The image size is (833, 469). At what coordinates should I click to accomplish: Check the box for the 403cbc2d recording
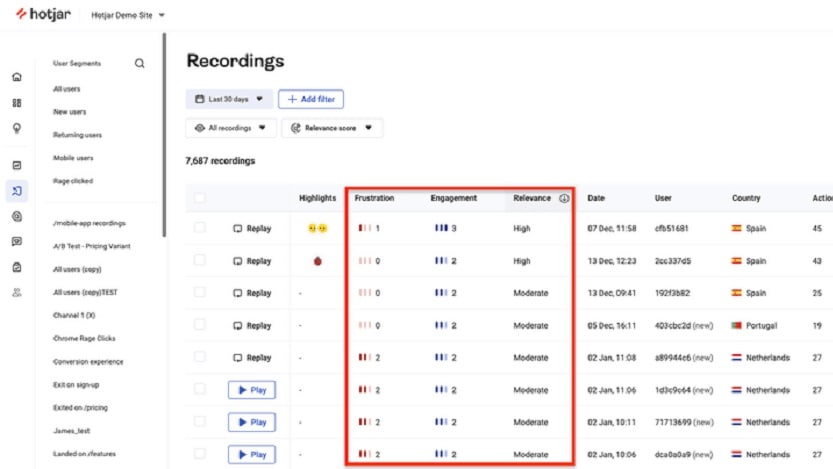coord(200,325)
